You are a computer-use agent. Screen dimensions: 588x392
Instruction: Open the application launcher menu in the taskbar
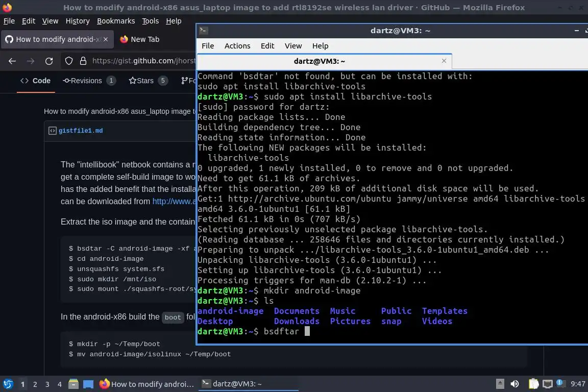8,384
